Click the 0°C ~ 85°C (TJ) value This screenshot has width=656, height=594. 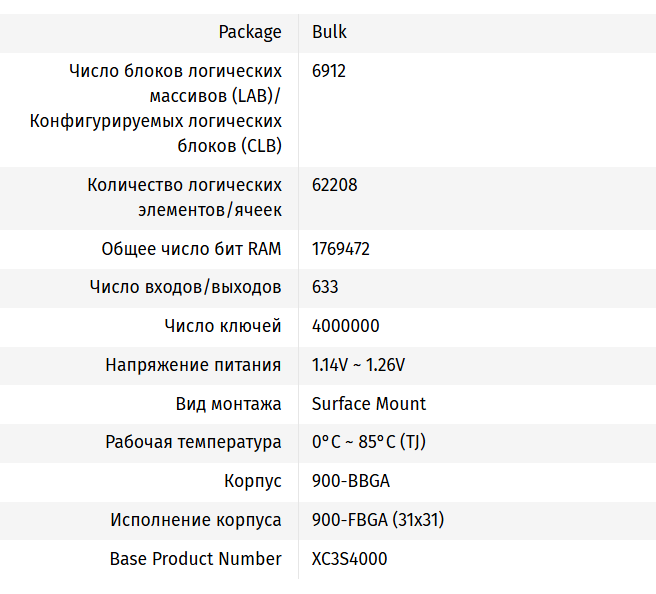click(x=369, y=442)
